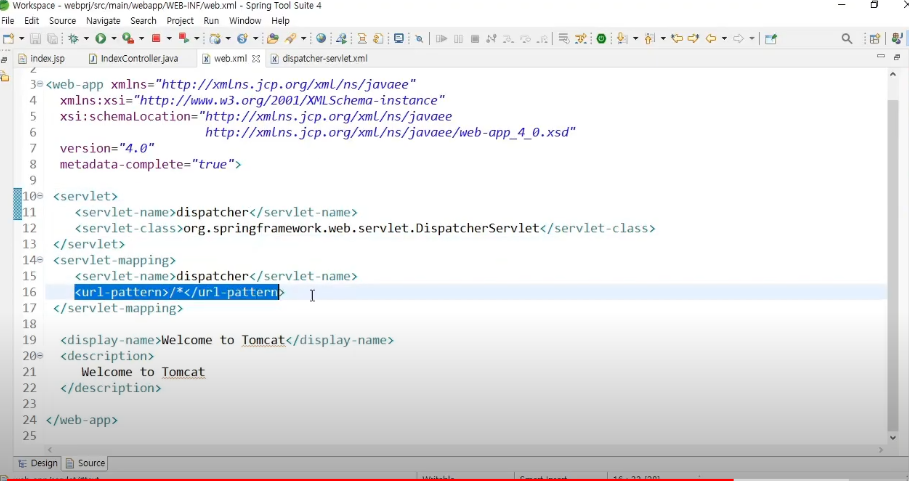Image resolution: width=909 pixels, height=481 pixels.
Task: Click the Java EE perspective icon
Action: pyautogui.click(x=897, y=39)
